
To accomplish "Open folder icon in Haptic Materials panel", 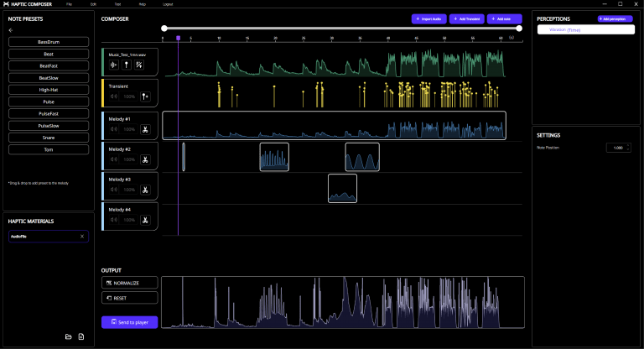I will pyautogui.click(x=69, y=336).
